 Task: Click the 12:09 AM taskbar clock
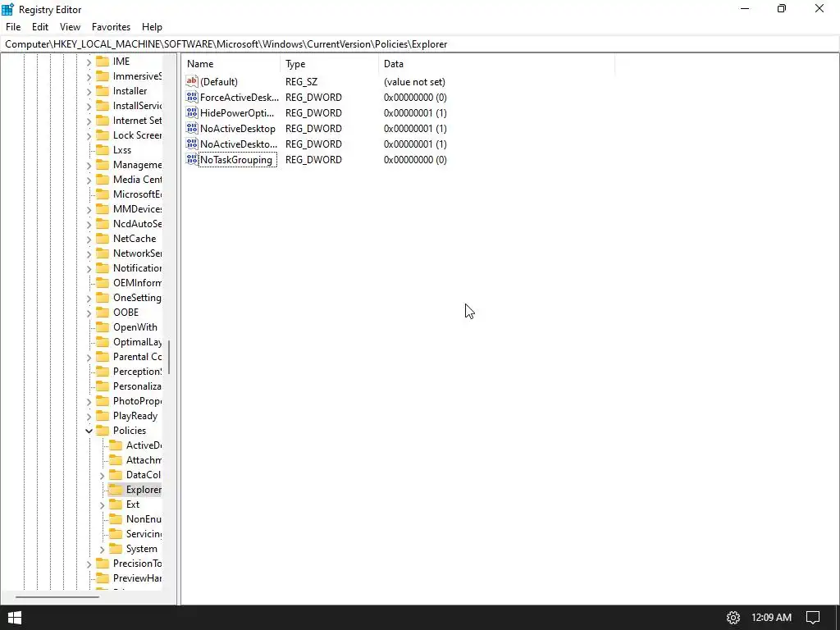[771, 617]
